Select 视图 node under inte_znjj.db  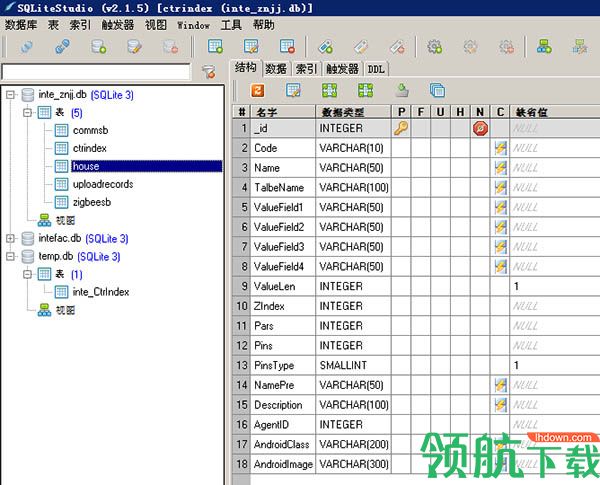(65, 220)
